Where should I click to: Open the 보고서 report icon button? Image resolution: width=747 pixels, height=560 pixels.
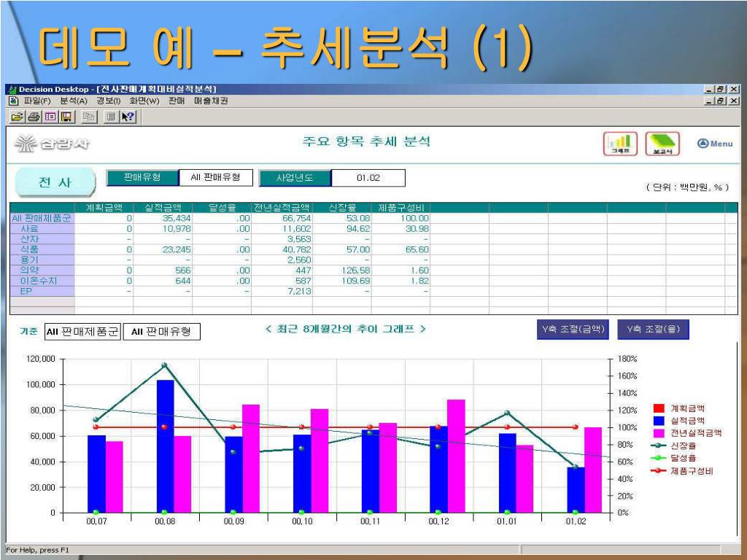(x=662, y=144)
